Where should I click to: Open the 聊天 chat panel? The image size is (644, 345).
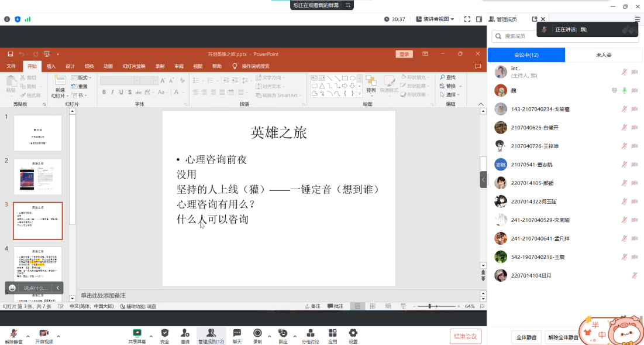coord(236,334)
